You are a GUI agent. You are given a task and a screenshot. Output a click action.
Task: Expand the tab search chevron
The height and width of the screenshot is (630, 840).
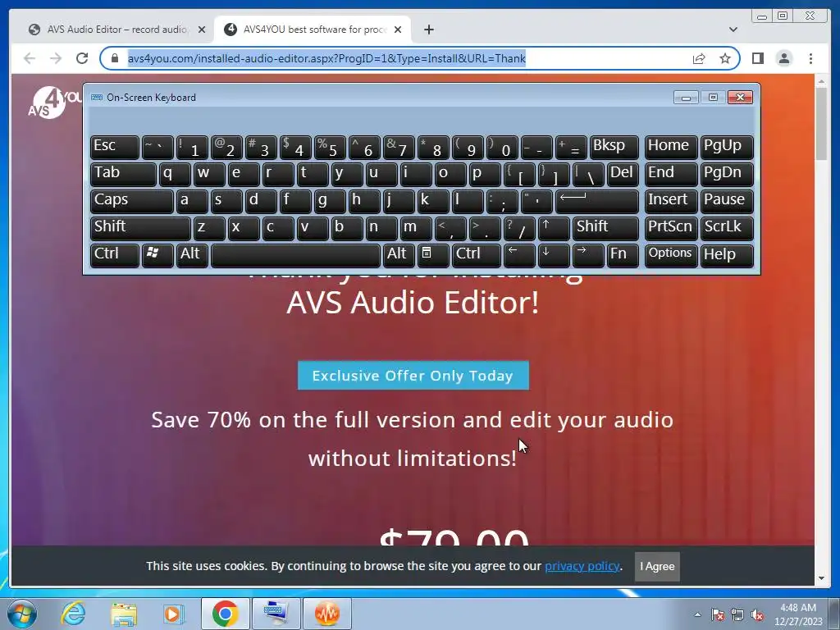pos(733,30)
